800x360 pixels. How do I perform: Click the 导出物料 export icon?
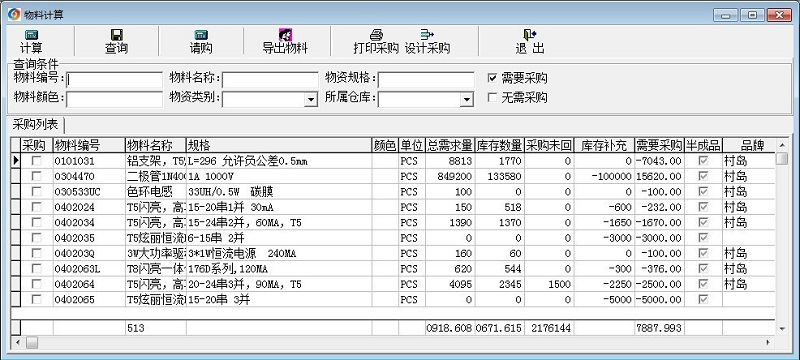(285, 35)
